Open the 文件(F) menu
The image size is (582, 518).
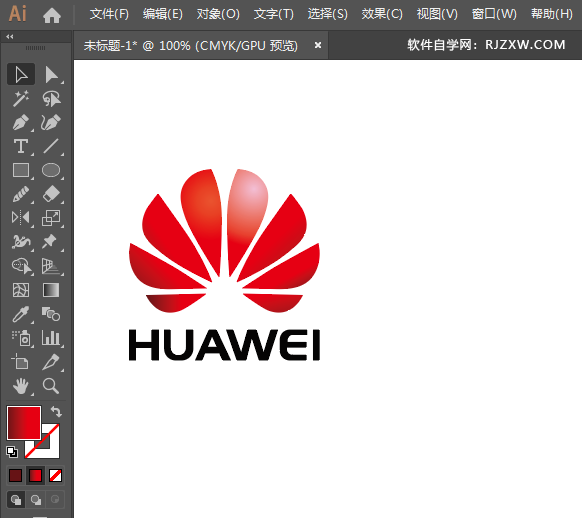click(109, 14)
